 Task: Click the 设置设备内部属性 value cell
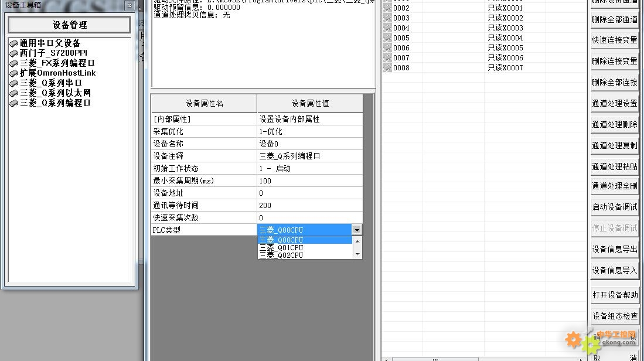click(310, 119)
